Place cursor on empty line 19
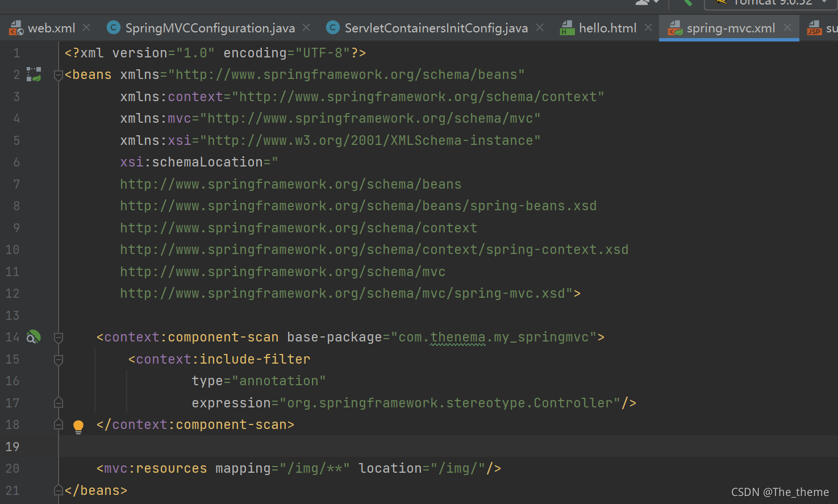 [448, 446]
